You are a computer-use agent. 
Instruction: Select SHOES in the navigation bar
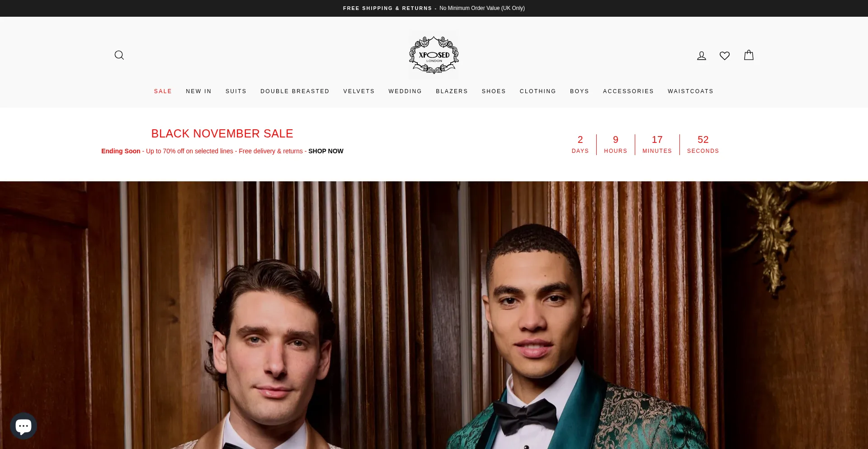(494, 91)
